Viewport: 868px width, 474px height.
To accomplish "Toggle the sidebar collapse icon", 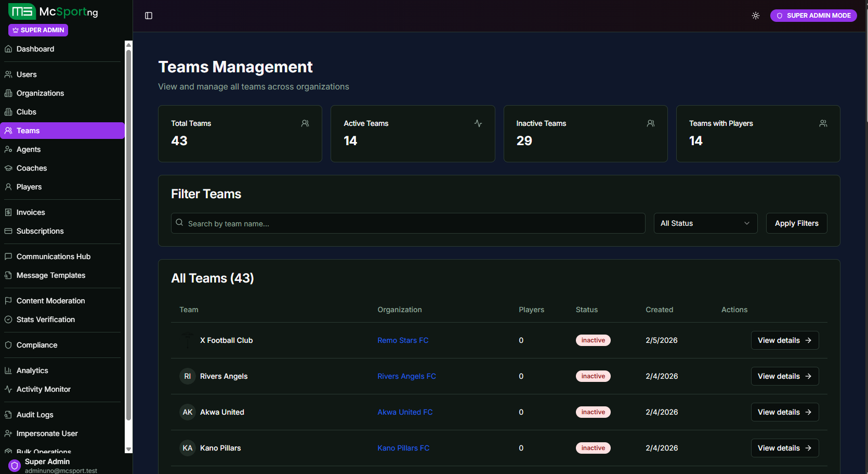I will [x=149, y=16].
